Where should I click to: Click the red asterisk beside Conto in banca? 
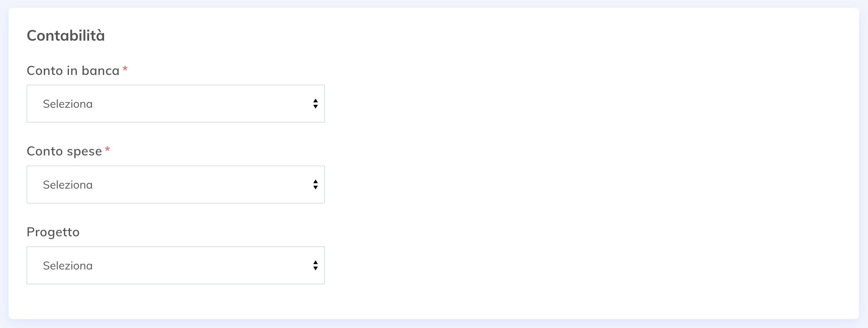click(x=125, y=69)
